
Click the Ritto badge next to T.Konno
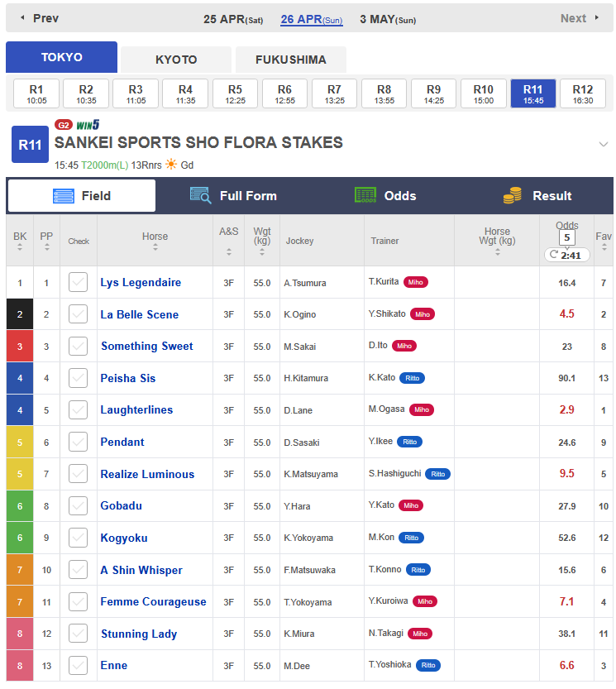[418, 569]
